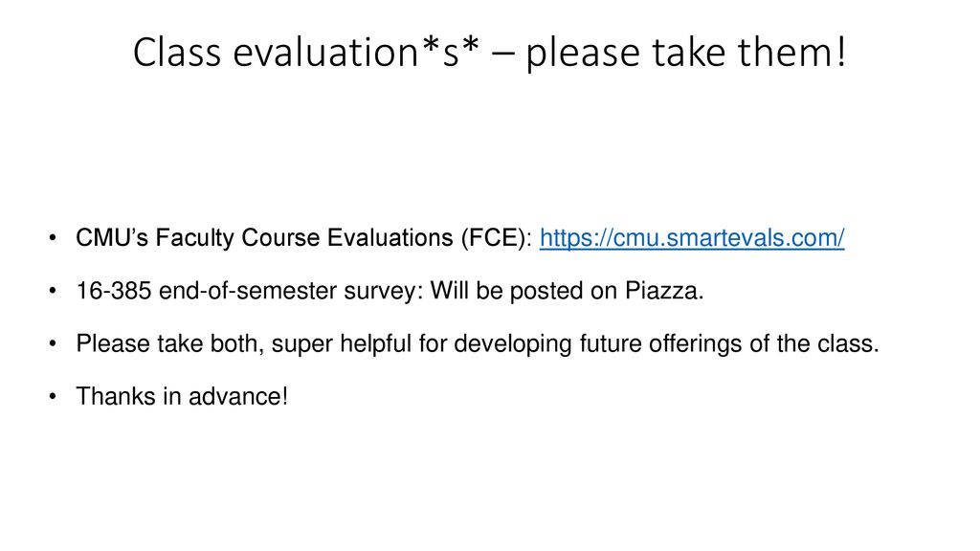
Task: Select the 'Faculty Course Evaluations' text
Action: (x=304, y=238)
